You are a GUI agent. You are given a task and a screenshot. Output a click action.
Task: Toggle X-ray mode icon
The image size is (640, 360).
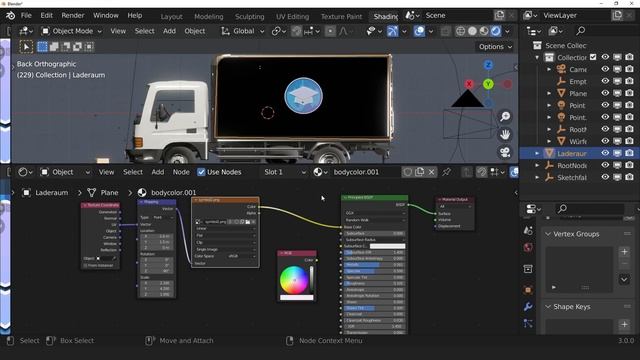click(446, 31)
